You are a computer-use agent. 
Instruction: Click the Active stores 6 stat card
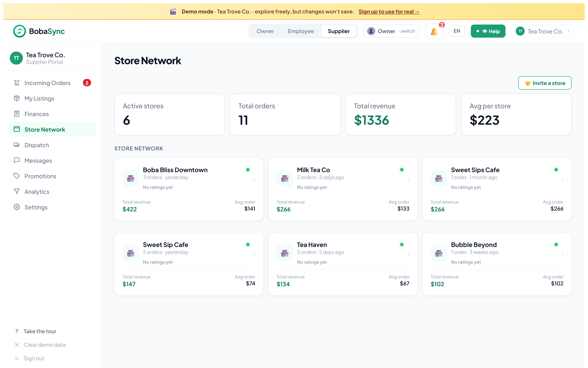pyautogui.click(x=170, y=114)
